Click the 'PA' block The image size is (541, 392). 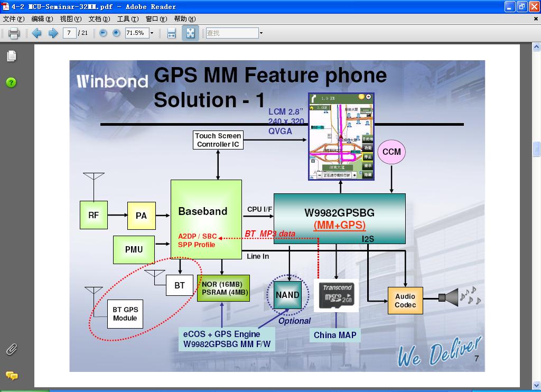[142, 216]
